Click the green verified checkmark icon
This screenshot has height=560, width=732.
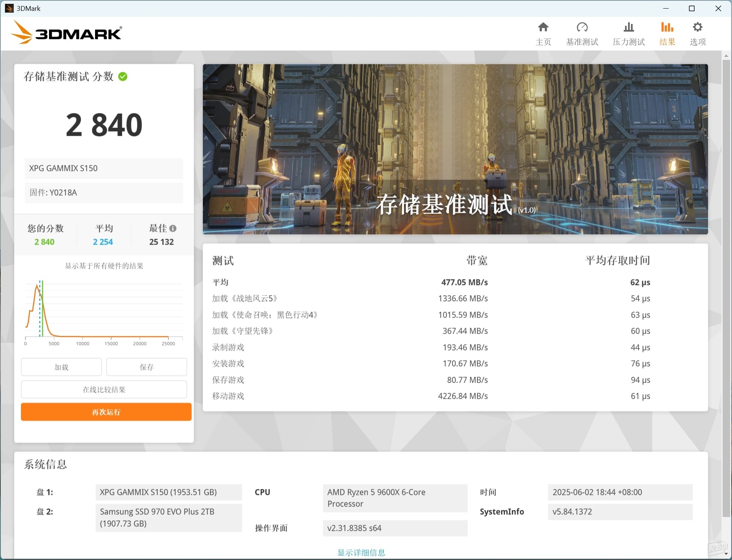(123, 77)
